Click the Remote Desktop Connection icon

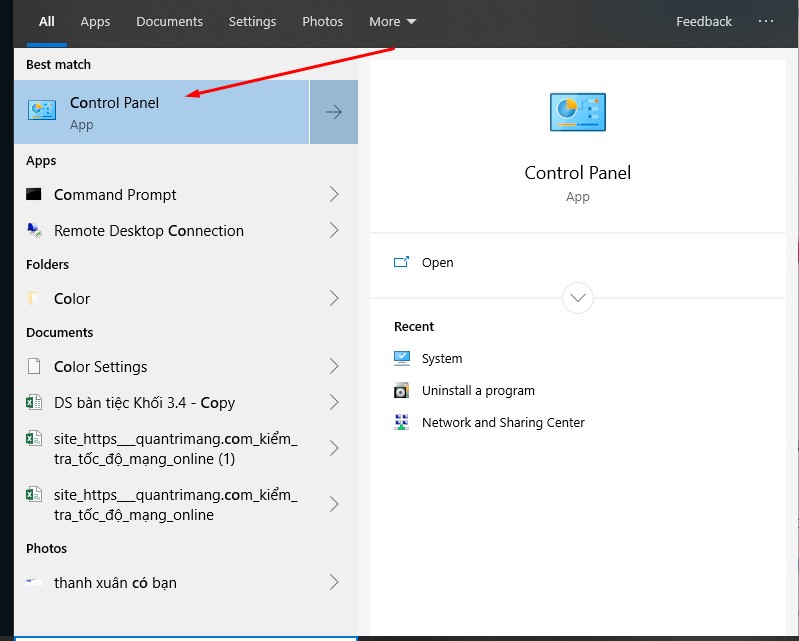click(x=35, y=231)
